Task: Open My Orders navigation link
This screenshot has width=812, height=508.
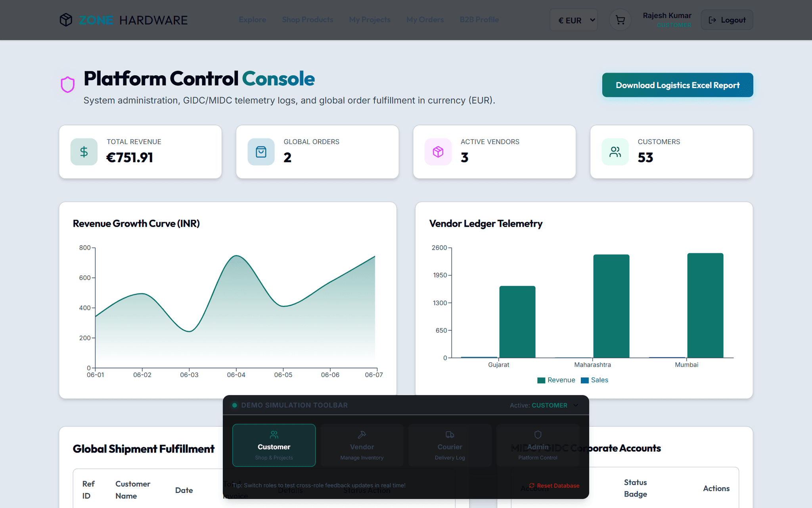Action: (425, 20)
